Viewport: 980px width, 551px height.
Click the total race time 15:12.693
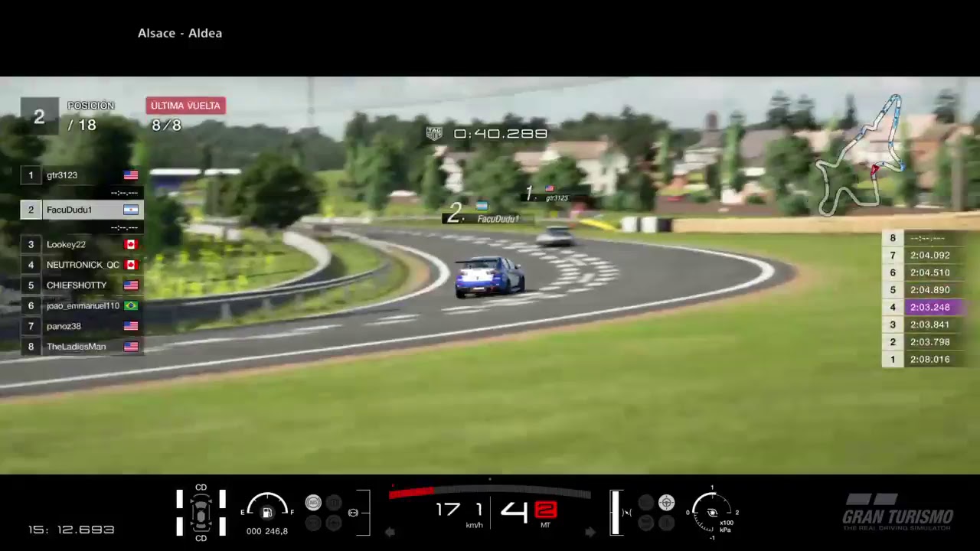point(71,530)
